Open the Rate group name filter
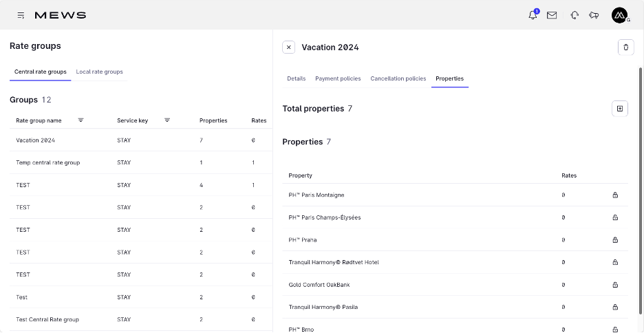 pyautogui.click(x=81, y=120)
